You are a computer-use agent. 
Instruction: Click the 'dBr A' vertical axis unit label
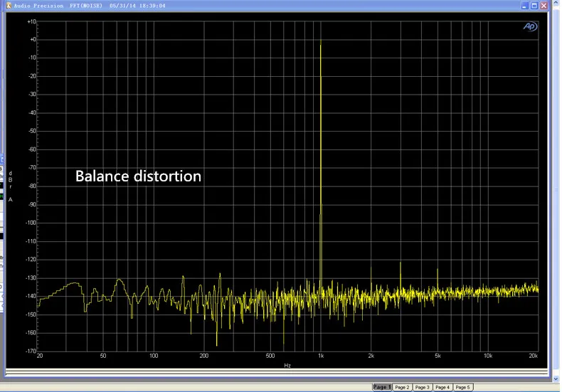[x=11, y=186]
